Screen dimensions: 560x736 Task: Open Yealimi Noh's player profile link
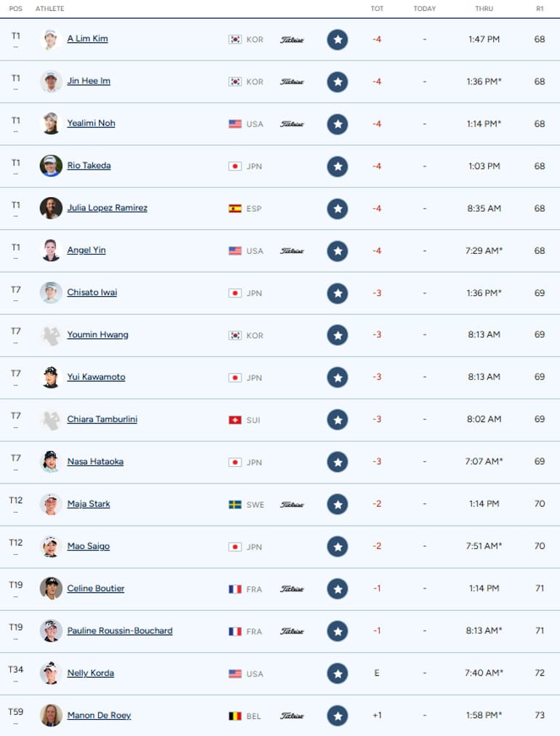click(91, 123)
